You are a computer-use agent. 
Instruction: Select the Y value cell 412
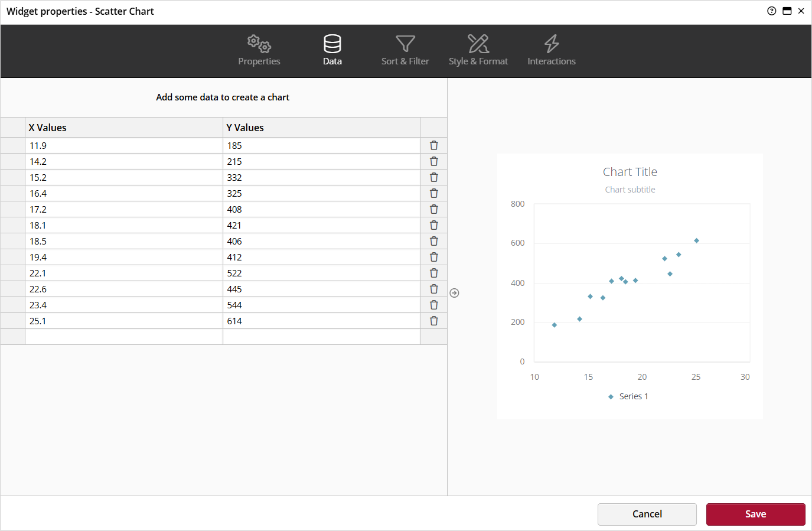click(321, 257)
